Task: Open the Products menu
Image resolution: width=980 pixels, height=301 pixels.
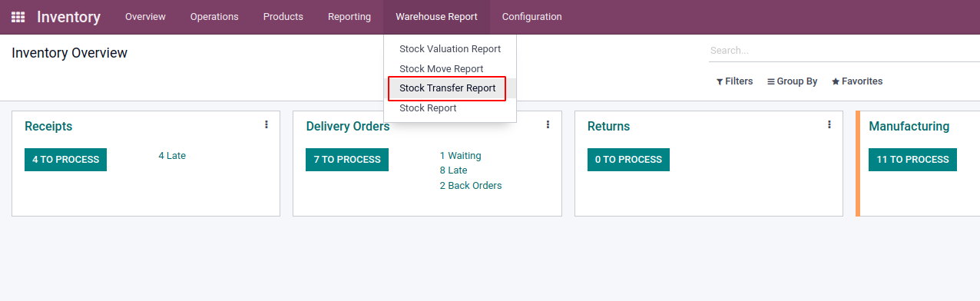Action: coord(283,17)
